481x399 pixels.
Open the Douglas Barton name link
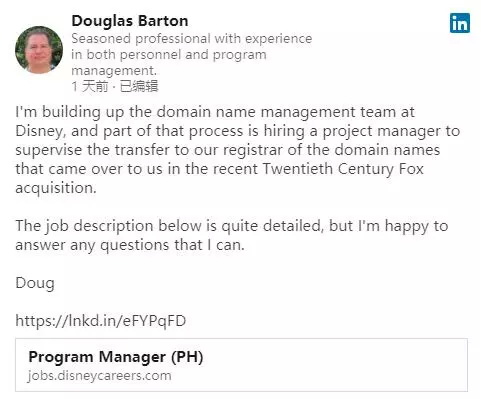130,21
